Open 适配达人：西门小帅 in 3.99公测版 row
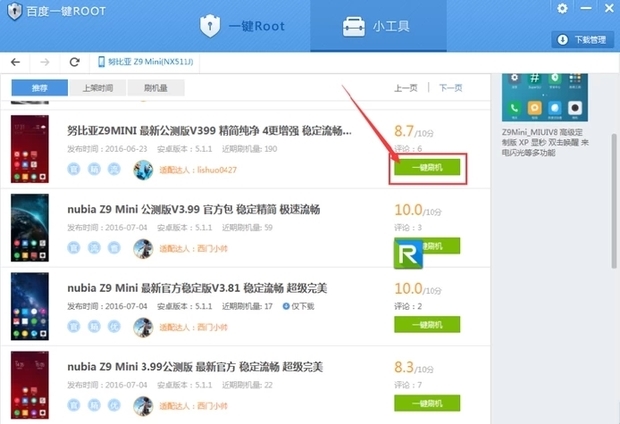 tap(193, 406)
